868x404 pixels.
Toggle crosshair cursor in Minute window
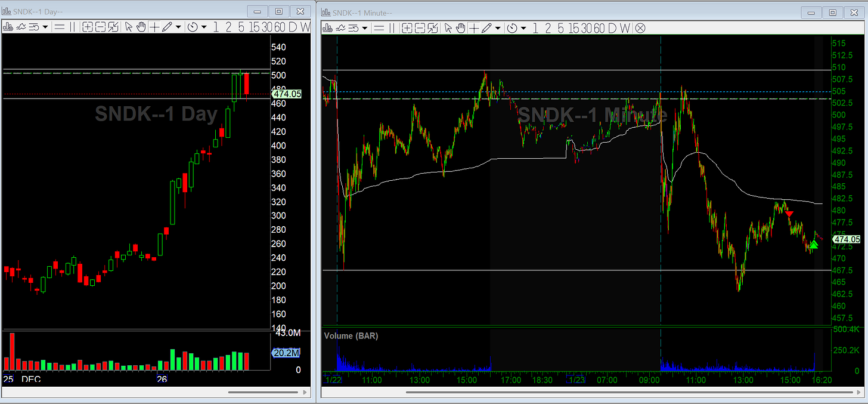tap(474, 27)
